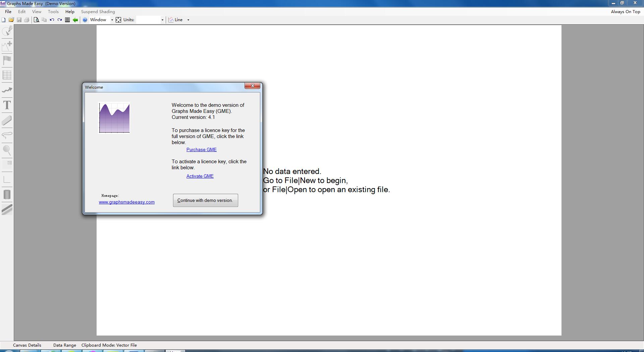644x352 pixels.
Task: Click the purple graph logo thumbnail
Action: pyautogui.click(x=114, y=118)
